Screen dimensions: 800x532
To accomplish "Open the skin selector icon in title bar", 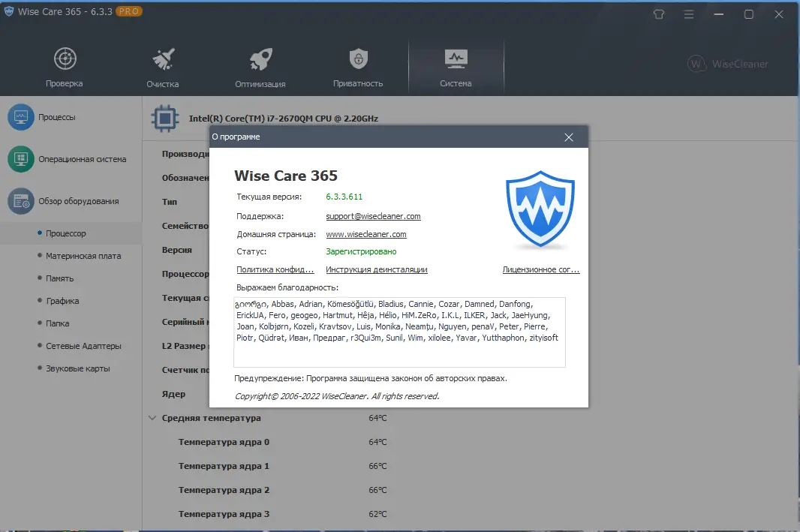I will [658, 14].
